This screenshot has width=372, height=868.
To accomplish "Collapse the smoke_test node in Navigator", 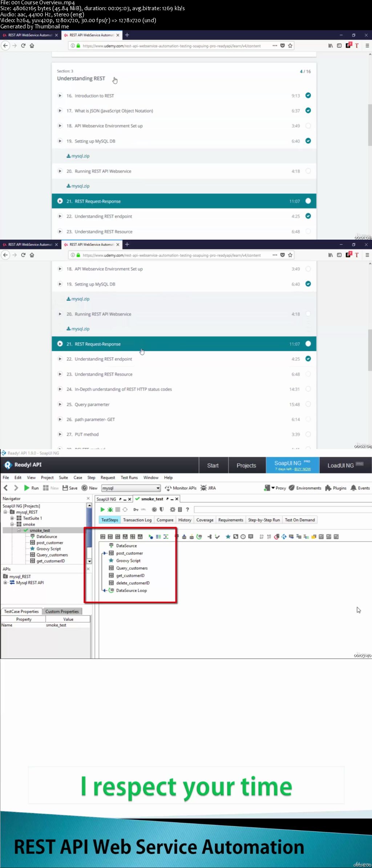I will [x=19, y=530].
